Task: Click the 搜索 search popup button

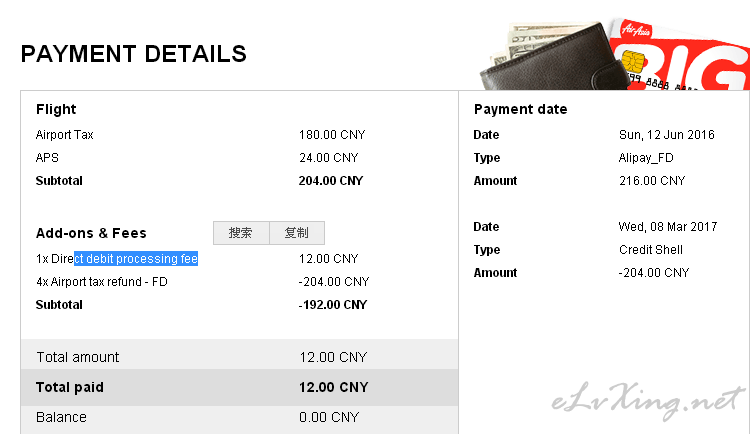Action: click(241, 233)
